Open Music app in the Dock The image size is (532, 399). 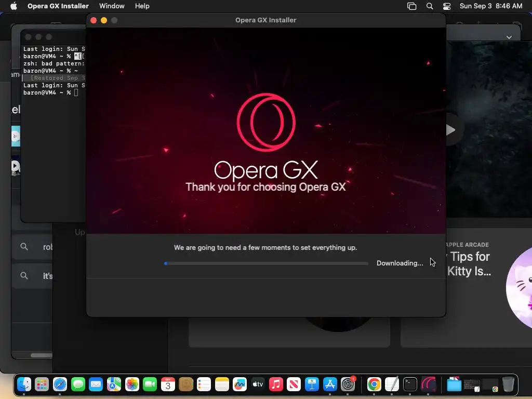coord(276,384)
